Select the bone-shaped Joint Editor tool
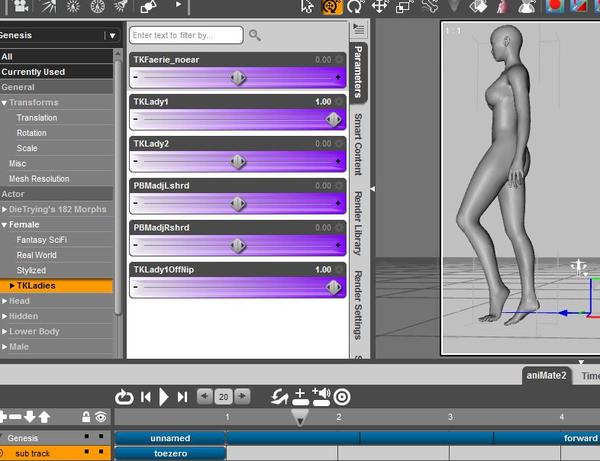This screenshot has height=461, width=600. point(430,6)
